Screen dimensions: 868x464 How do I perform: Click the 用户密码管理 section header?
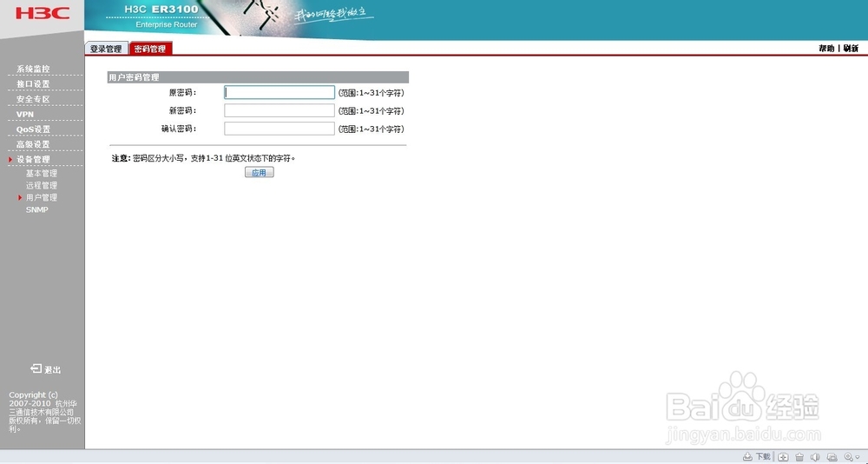pyautogui.click(x=258, y=77)
